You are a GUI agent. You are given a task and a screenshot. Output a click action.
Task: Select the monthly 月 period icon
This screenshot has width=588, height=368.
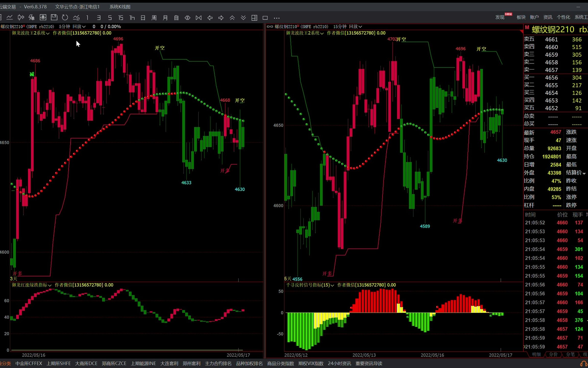[165, 18]
